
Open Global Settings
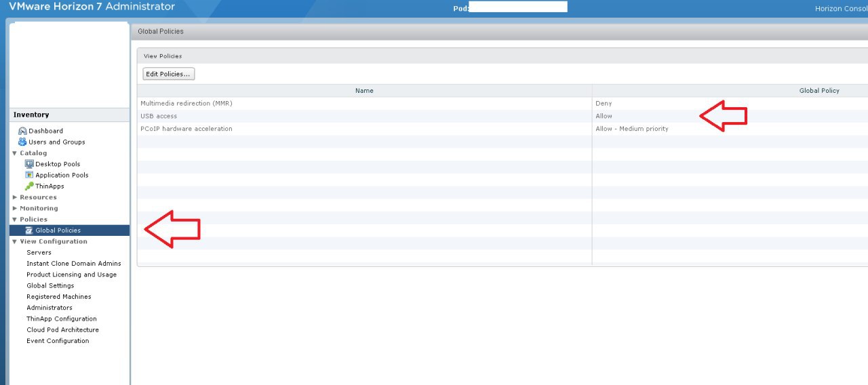coord(50,286)
